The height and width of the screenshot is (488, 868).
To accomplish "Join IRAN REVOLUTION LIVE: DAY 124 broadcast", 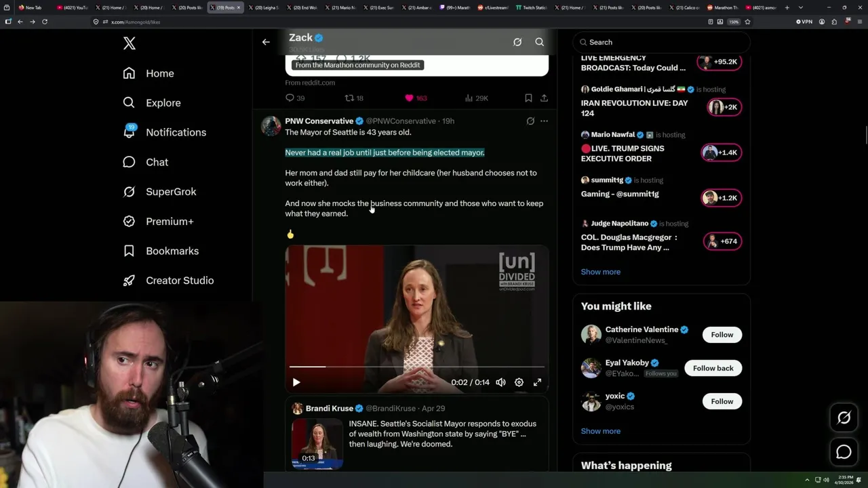I will [724, 107].
